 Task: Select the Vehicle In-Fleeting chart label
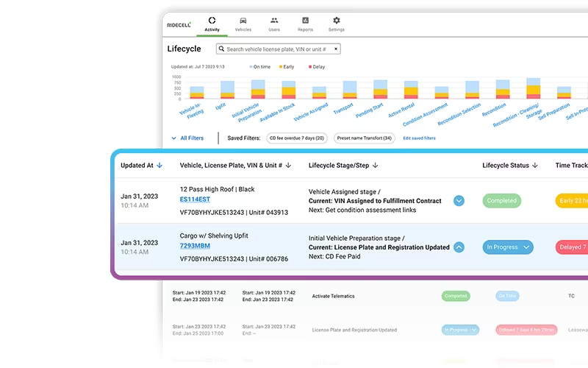click(192, 111)
